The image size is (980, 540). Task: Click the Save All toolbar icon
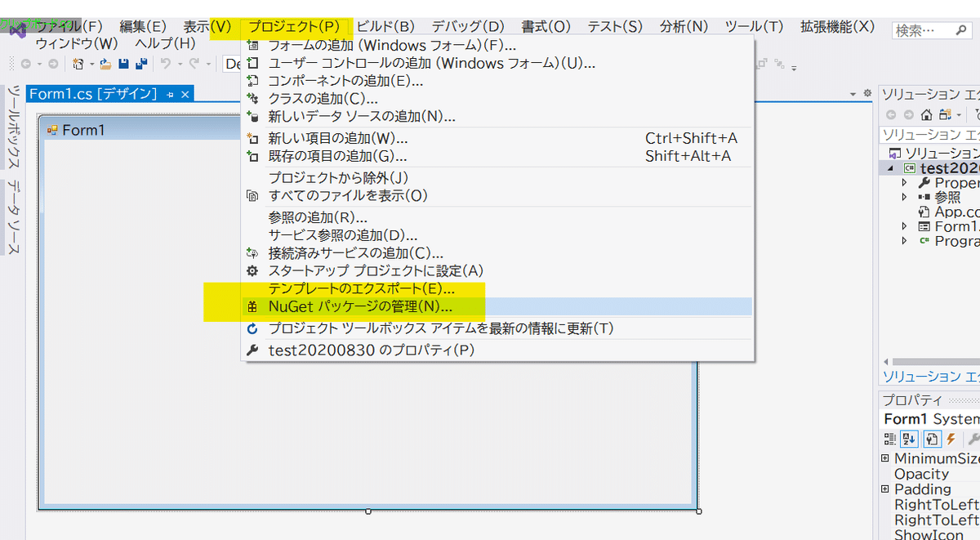[143, 62]
